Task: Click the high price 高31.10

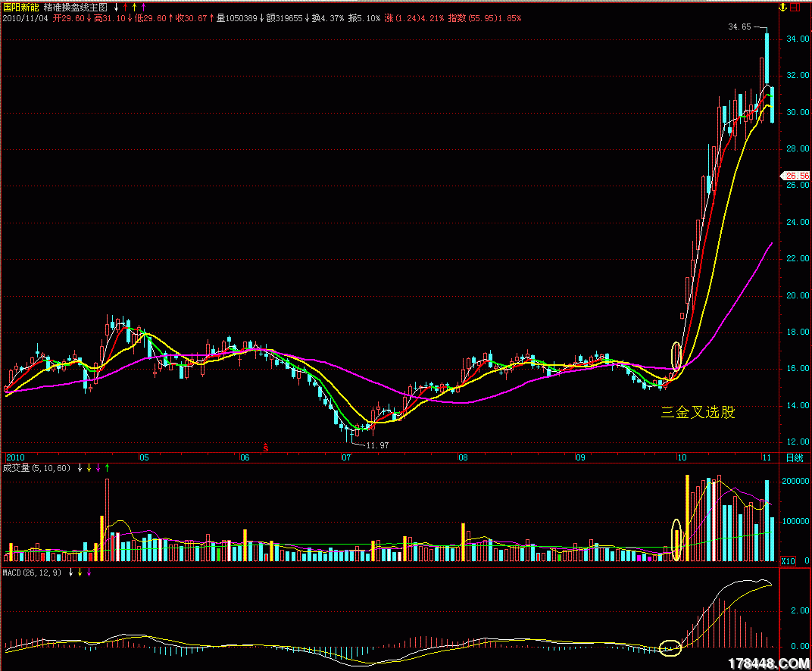Action: tap(110, 19)
